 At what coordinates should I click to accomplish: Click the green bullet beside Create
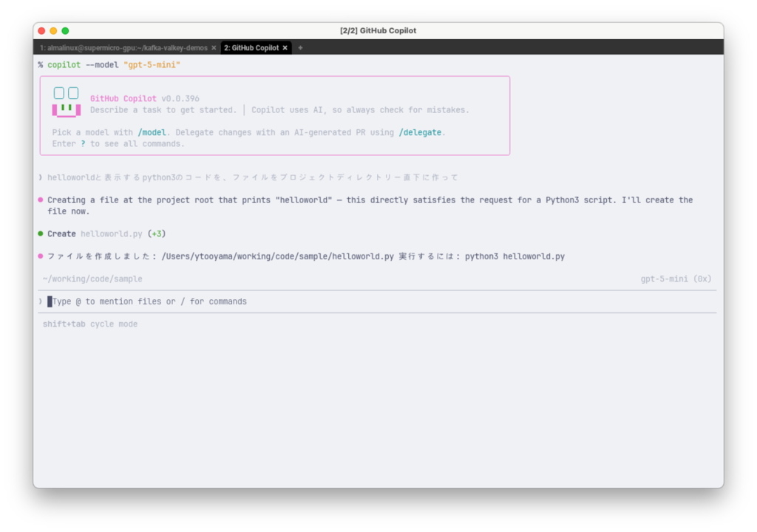(41, 233)
